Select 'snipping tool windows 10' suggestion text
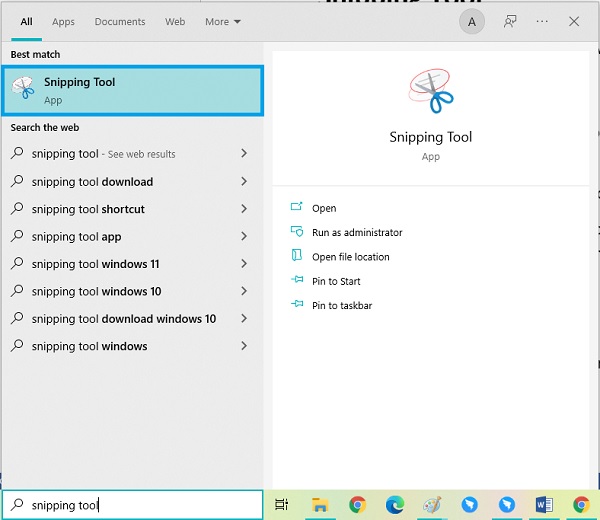This screenshot has width=600, height=520. pos(96,292)
